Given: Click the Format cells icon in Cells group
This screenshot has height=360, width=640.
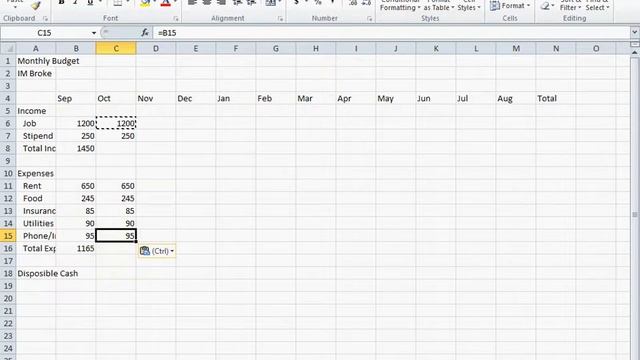Looking at the screenshot, I should 495,6.
